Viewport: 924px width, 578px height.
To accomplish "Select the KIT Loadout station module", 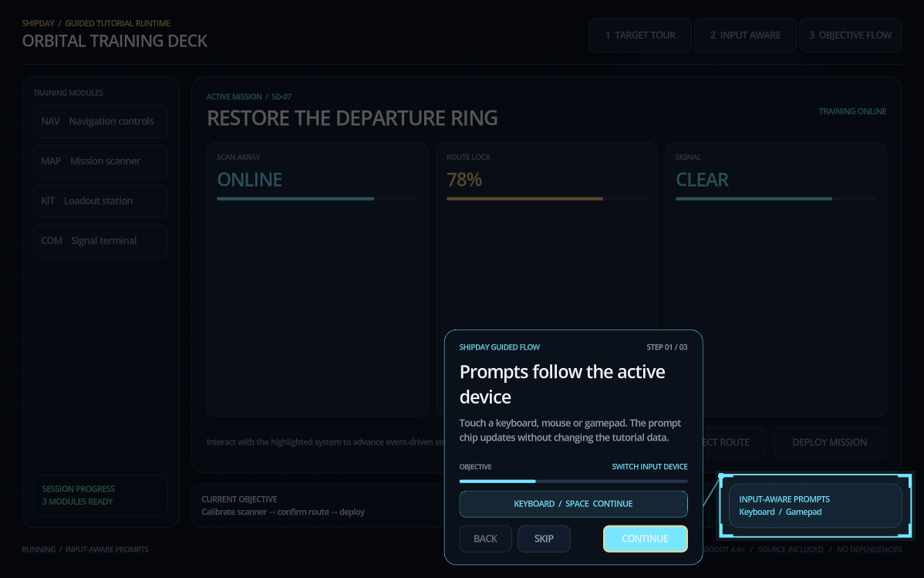I will click(x=101, y=201).
